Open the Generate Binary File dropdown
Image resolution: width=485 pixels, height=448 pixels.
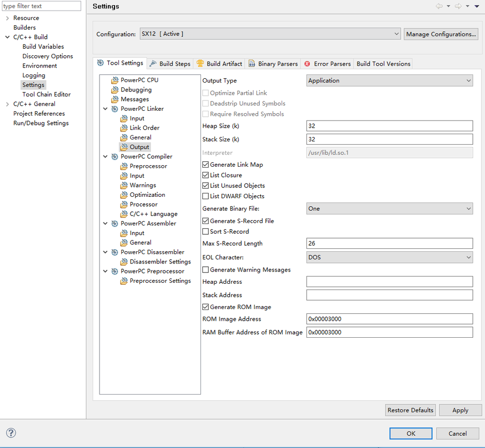(389, 208)
